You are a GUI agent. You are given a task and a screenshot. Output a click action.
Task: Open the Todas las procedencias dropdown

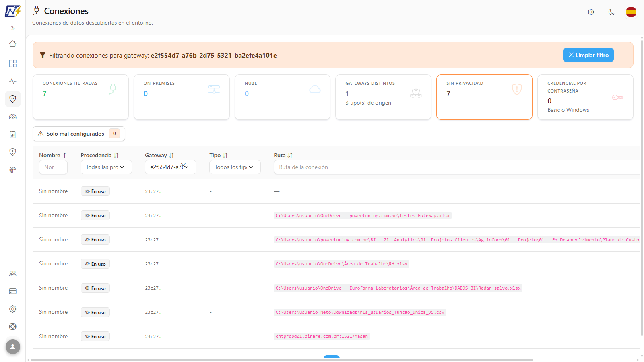tap(106, 167)
